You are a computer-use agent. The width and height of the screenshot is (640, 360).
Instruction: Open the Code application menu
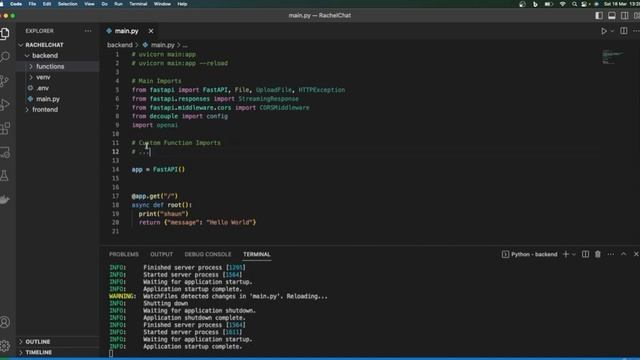[16, 4]
